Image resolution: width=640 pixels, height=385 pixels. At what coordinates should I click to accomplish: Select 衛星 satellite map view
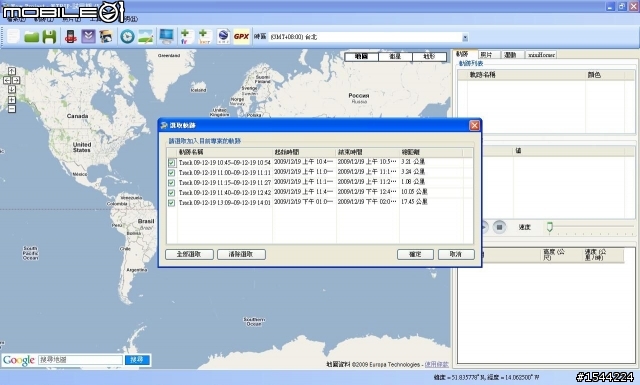[x=395, y=57]
